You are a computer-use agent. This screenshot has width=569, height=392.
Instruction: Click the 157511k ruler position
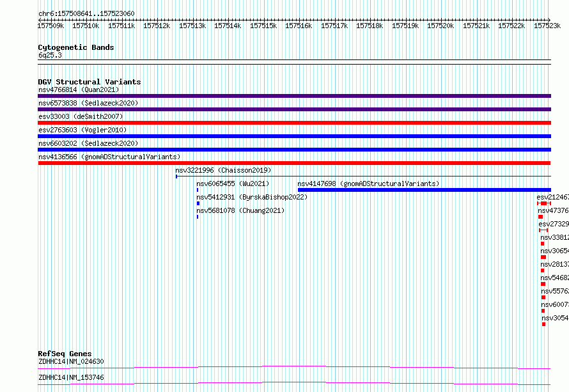click(121, 26)
